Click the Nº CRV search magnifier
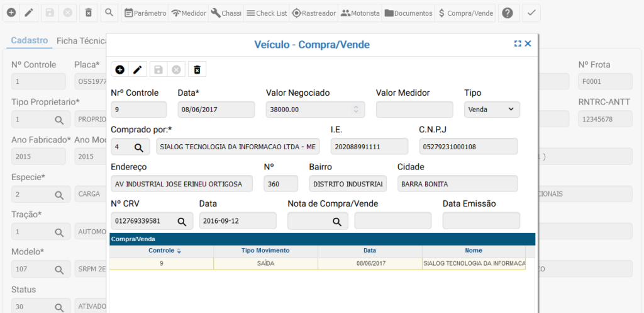 tap(182, 221)
